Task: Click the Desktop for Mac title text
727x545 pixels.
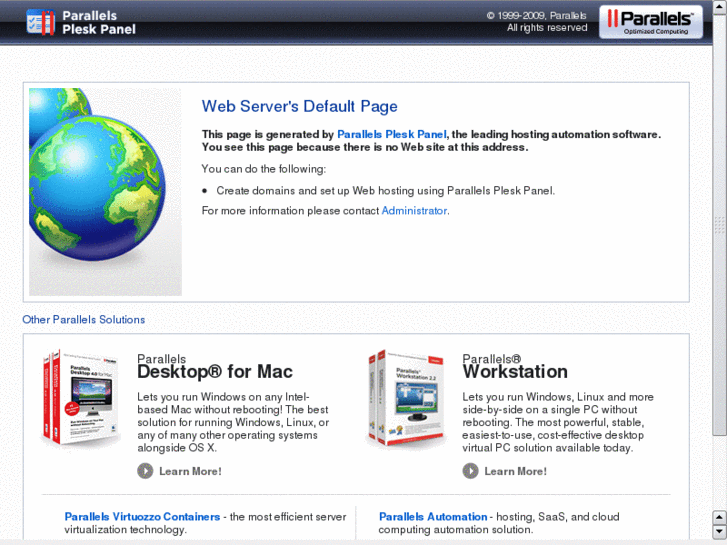Action: (215, 372)
